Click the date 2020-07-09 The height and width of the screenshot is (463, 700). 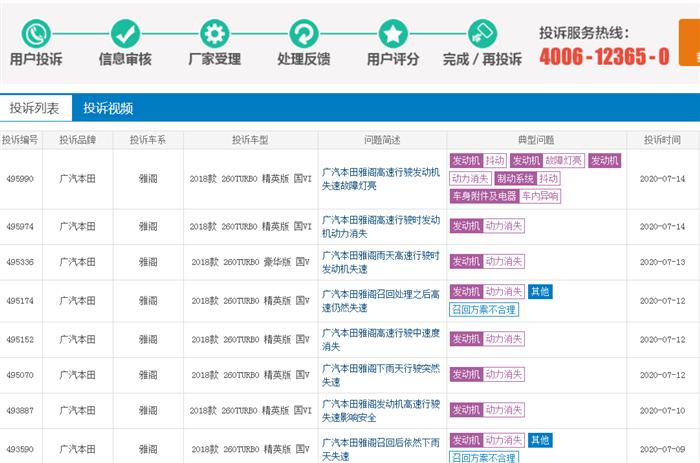click(x=662, y=449)
